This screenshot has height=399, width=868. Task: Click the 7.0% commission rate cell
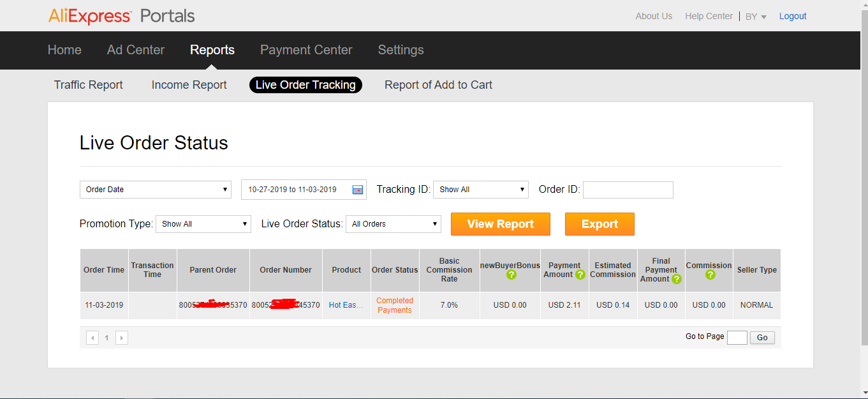pos(450,305)
